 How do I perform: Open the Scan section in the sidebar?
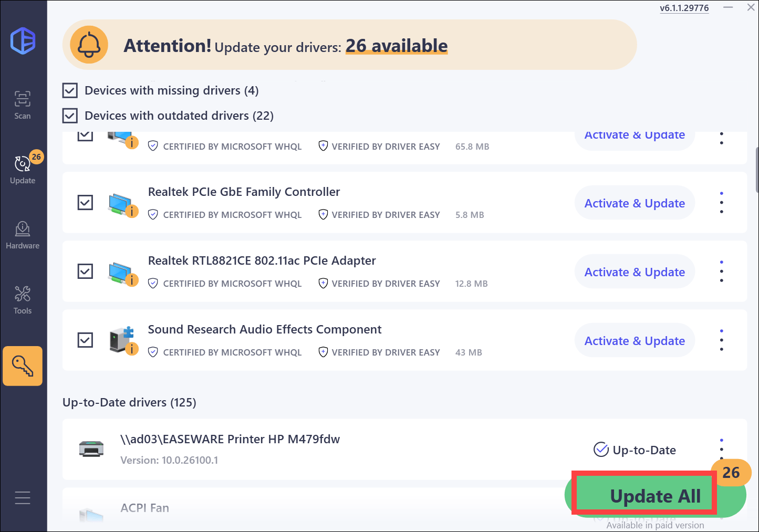tap(23, 105)
